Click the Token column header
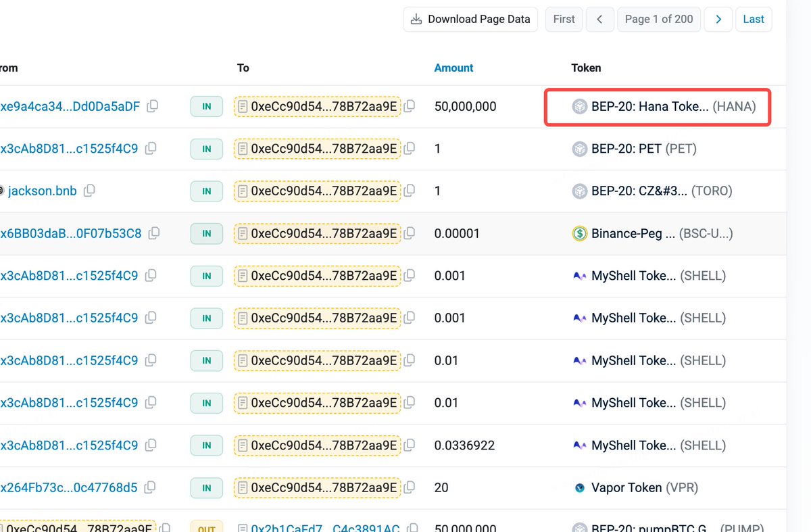The width and height of the screenshot is (811, 532). pyautogui.click(x=586, y=68)
